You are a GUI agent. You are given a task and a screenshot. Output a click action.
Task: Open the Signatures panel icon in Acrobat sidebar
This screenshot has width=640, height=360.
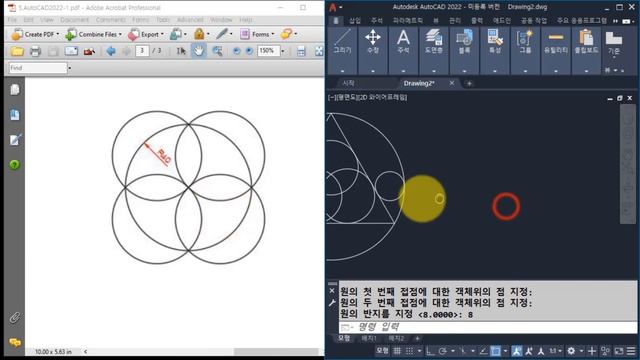tap(15, 140)
